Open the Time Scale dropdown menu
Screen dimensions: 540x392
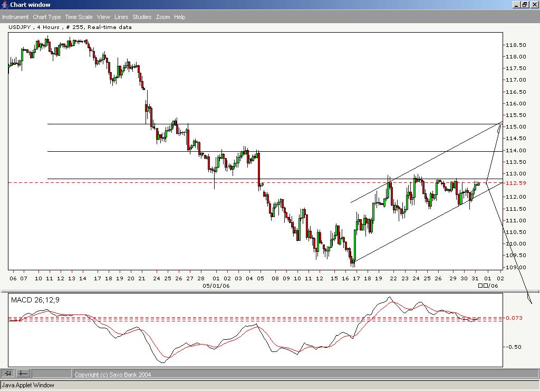(78, 16)
